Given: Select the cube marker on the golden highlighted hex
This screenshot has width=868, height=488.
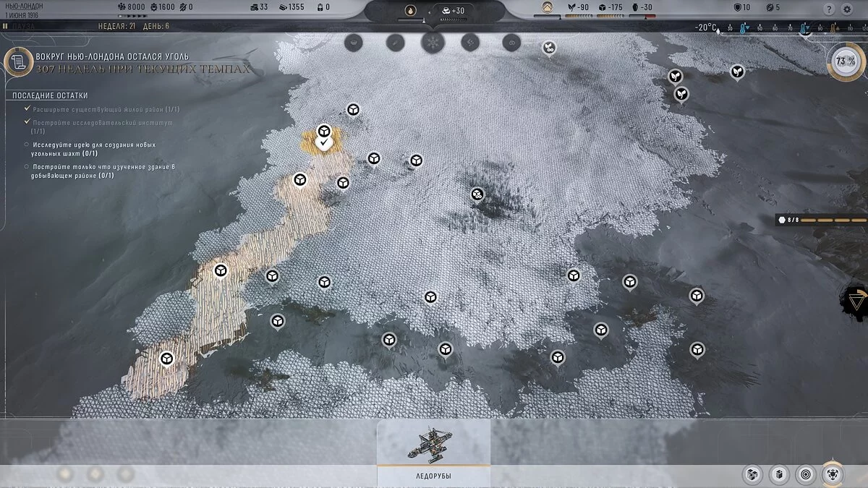Looking at the screenshot, I should click(324, 131).
